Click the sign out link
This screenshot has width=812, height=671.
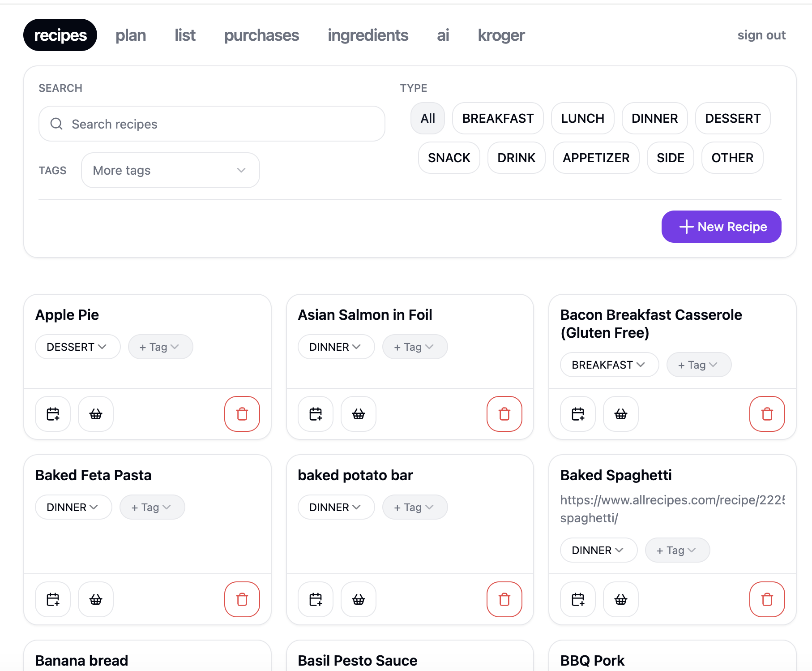(761, 35)
